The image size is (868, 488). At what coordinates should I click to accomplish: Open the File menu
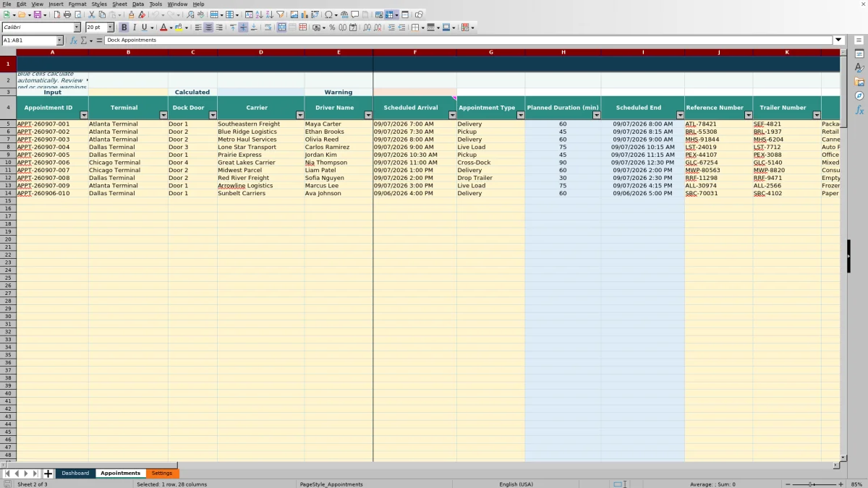(7, 4)
